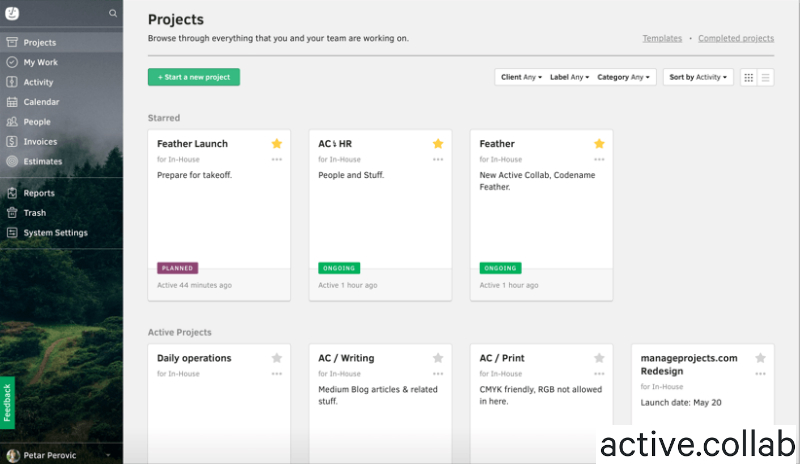Click Start a new project button
The height and width of the screenshot is (464, 800).
194,77
